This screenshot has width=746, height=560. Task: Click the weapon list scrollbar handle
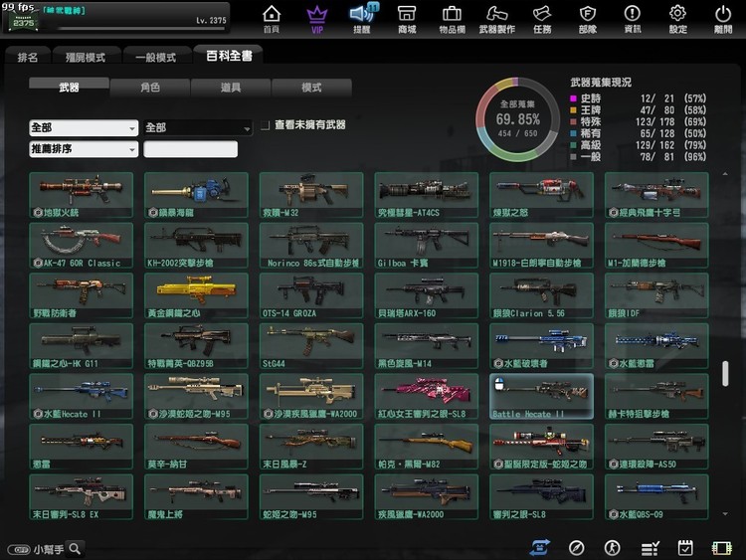click(725, 373)
